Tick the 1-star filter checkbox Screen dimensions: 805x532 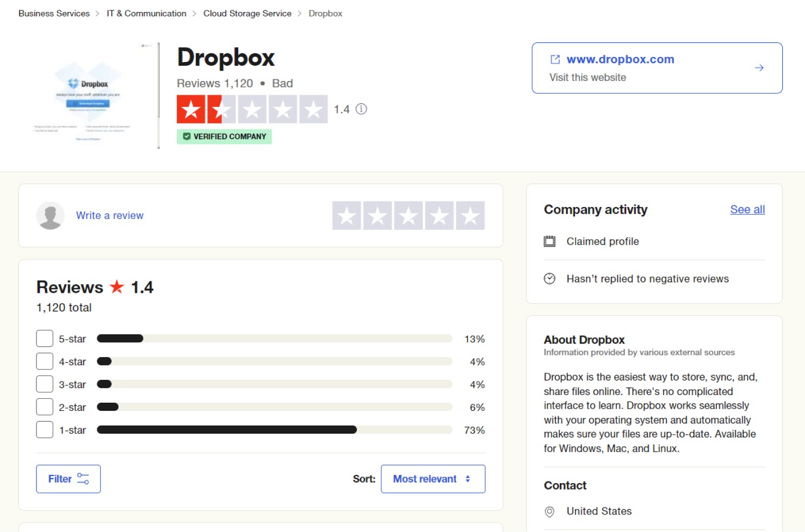click(x=45, y=430)
